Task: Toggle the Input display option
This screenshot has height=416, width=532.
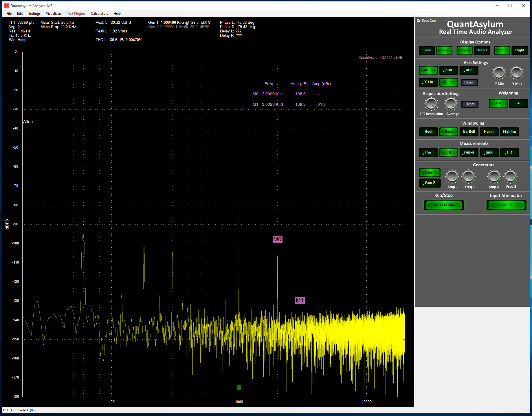Action: pyautogui.click(x=465, y=50)
